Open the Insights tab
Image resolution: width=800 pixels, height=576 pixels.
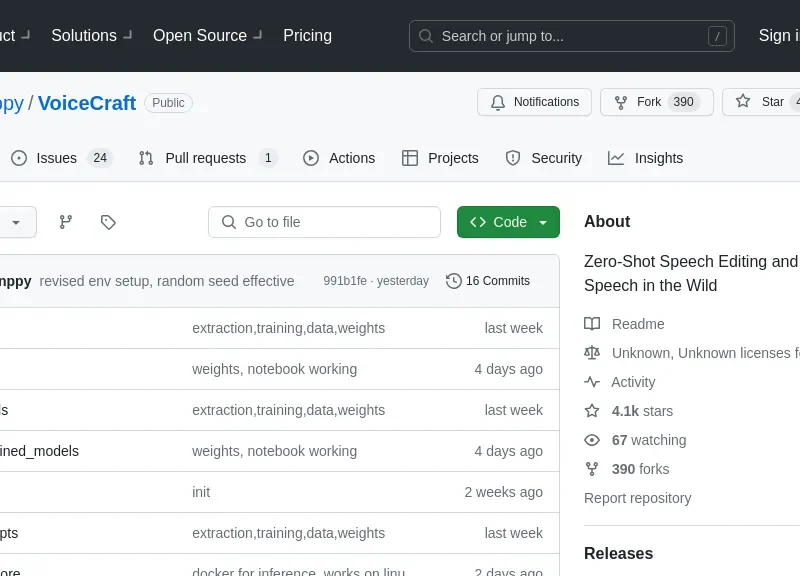[645, 158]
